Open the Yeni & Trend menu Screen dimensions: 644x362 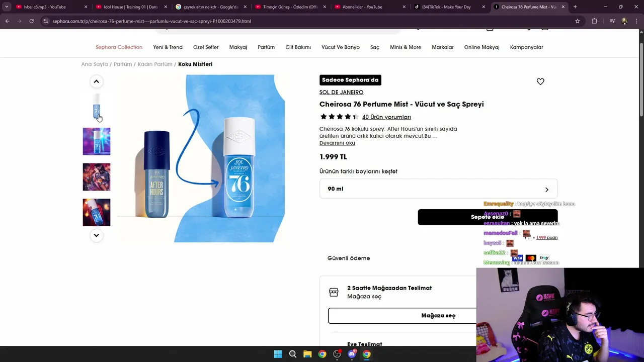click(x=168, y=47)
